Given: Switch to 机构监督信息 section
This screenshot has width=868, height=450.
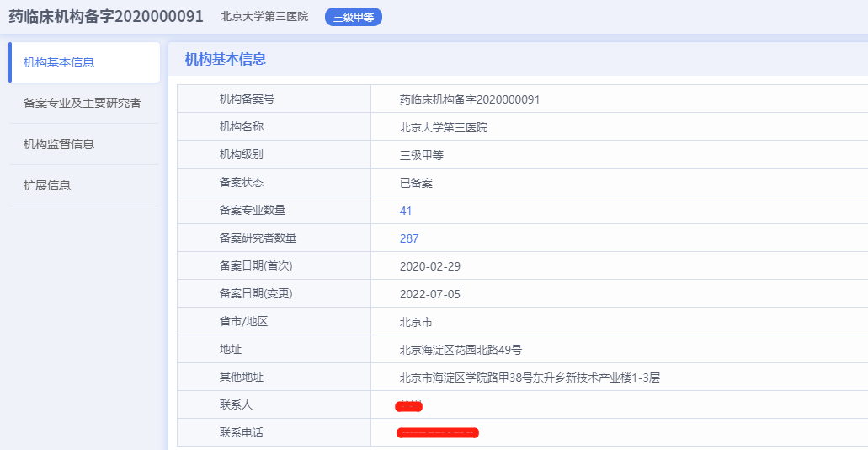Looking at the screenshot, I should click(x=84, y=144).
